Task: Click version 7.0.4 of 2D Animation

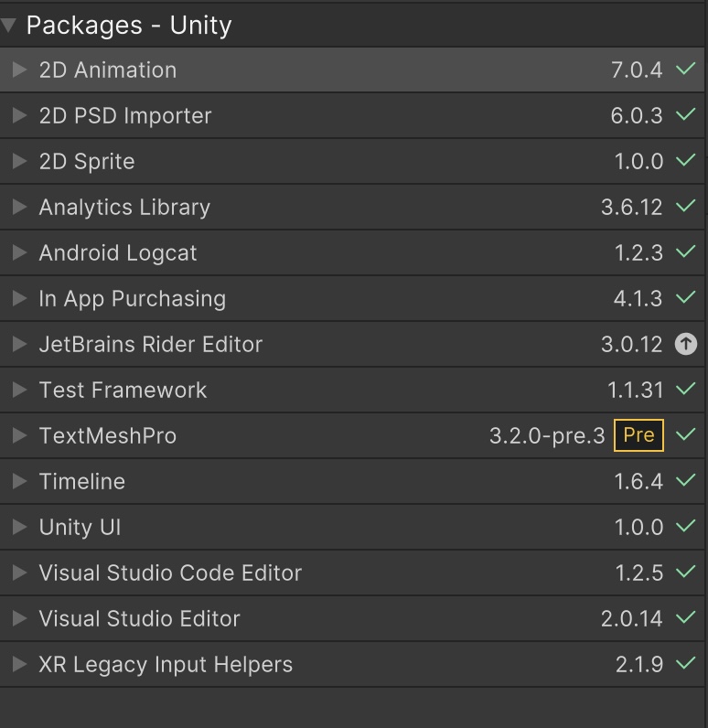Action: pyautogui.click(x=637, y=70)
